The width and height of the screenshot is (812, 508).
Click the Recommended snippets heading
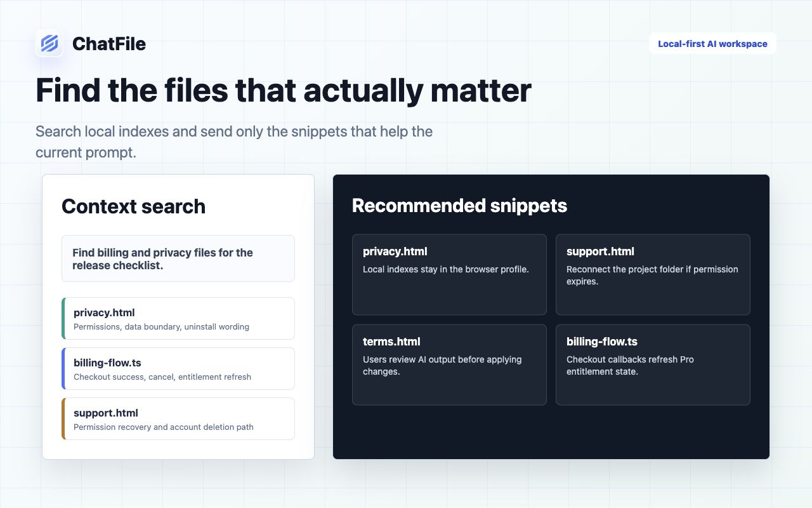[459, 206]
